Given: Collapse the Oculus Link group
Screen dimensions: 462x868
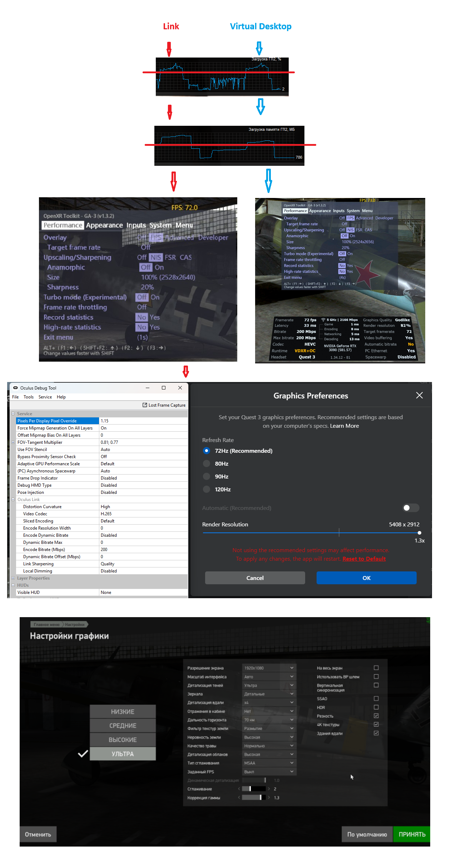Looking at the screenshot, I should tap(13, 499).
